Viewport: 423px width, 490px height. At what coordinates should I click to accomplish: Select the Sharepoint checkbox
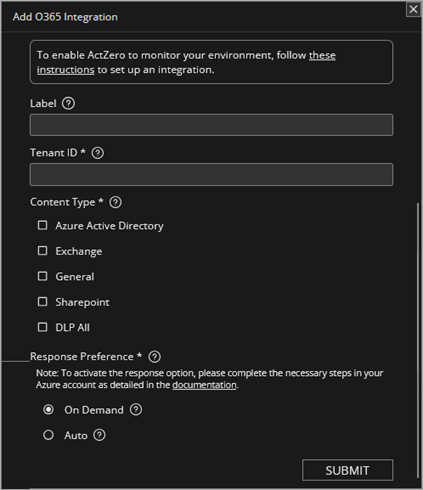click(43, 302)
